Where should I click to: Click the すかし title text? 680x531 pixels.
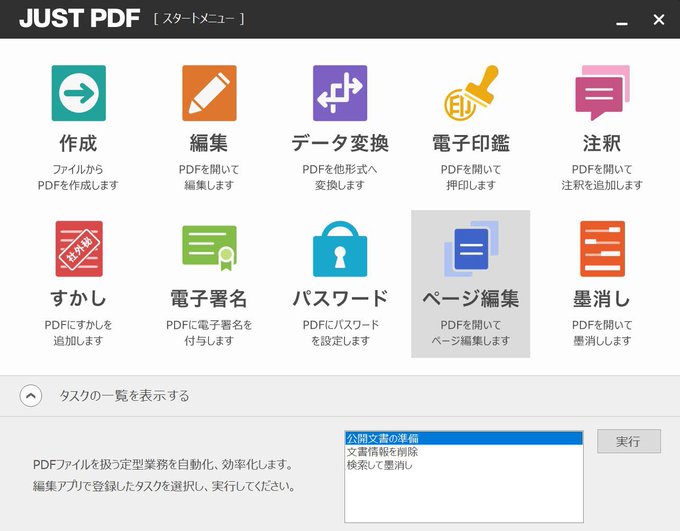coord(78,298)
